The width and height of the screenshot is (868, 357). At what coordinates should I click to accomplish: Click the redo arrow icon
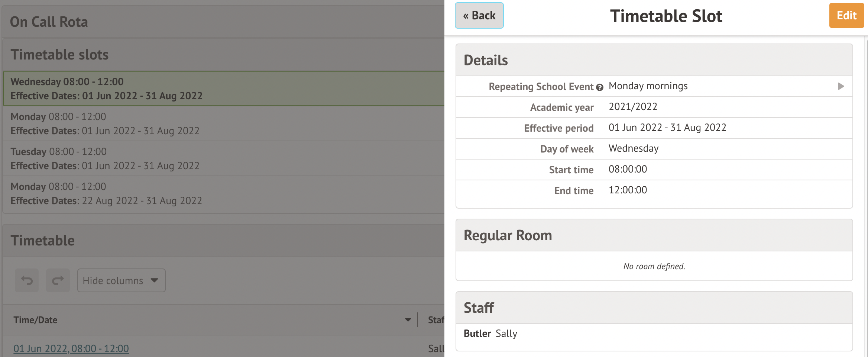click(58, 280)
